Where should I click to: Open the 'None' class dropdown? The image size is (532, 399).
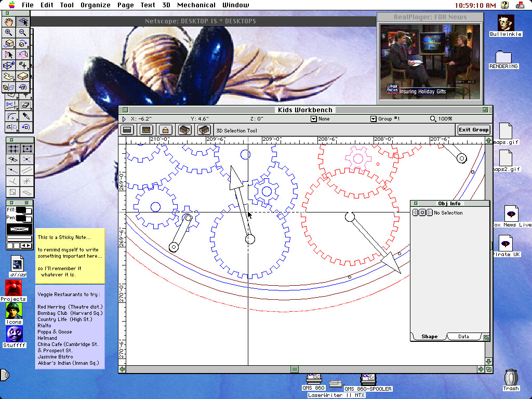[x=313, y=119]
